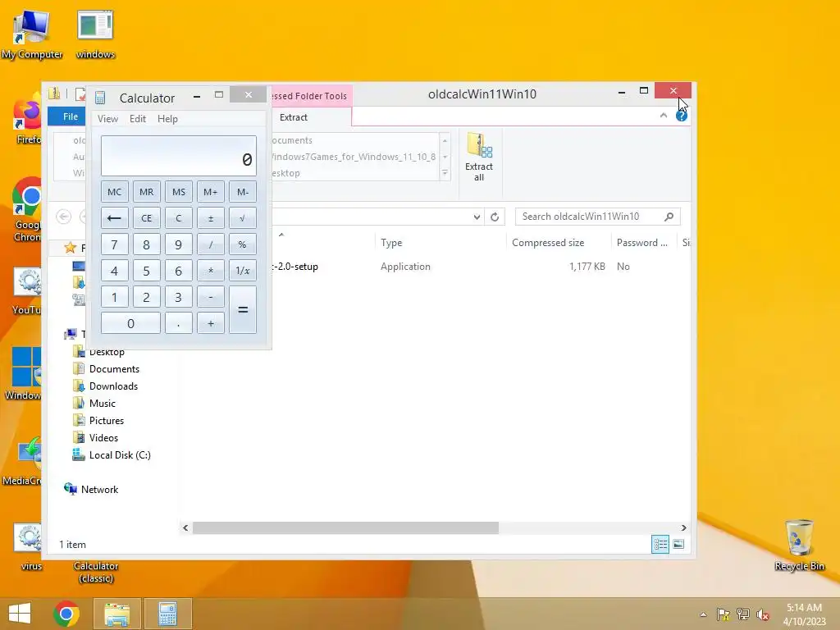Click Calculator backspace arrow key

(114, 218)
